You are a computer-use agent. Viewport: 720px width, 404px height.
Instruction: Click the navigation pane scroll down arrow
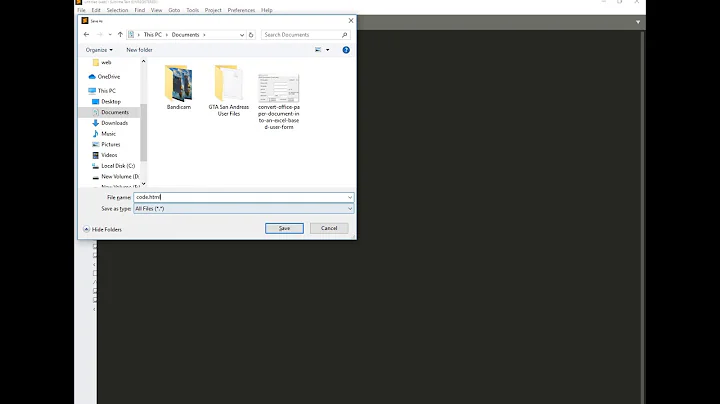click(144, 184)
